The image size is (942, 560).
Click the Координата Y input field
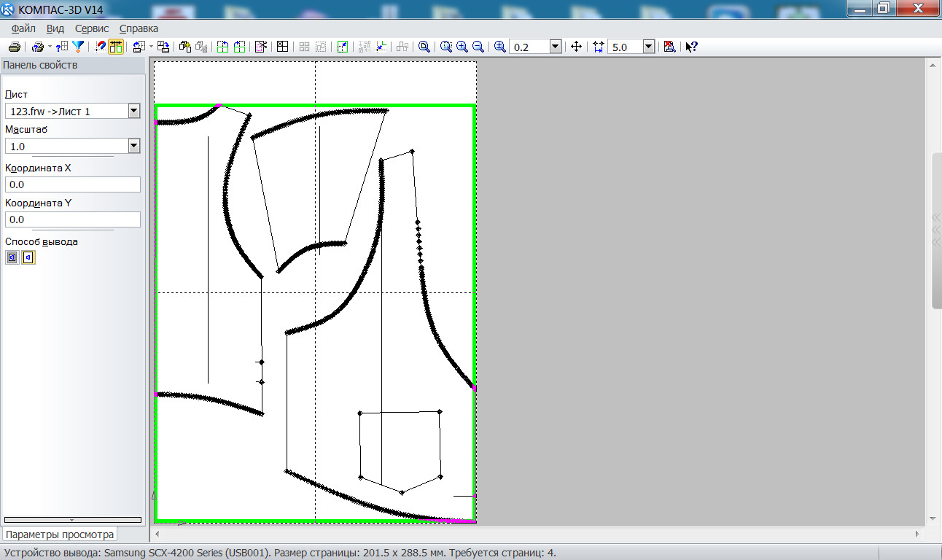click(72, 219)
